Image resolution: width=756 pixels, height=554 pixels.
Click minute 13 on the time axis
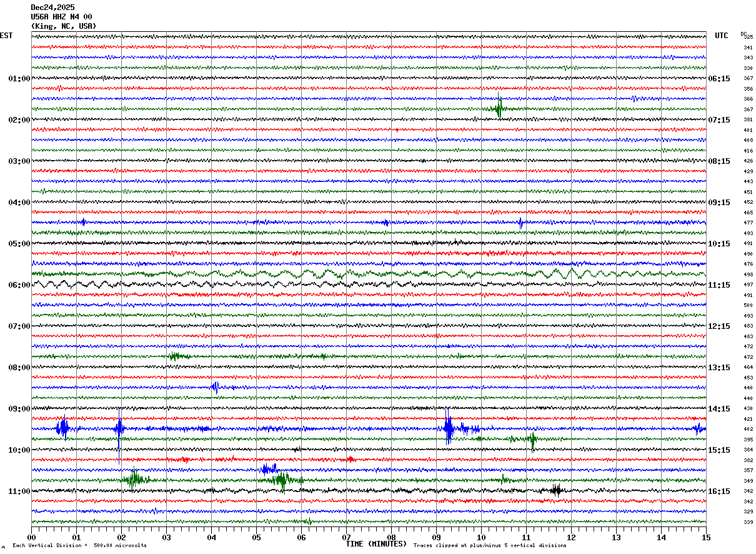click(x=616, y=537)
